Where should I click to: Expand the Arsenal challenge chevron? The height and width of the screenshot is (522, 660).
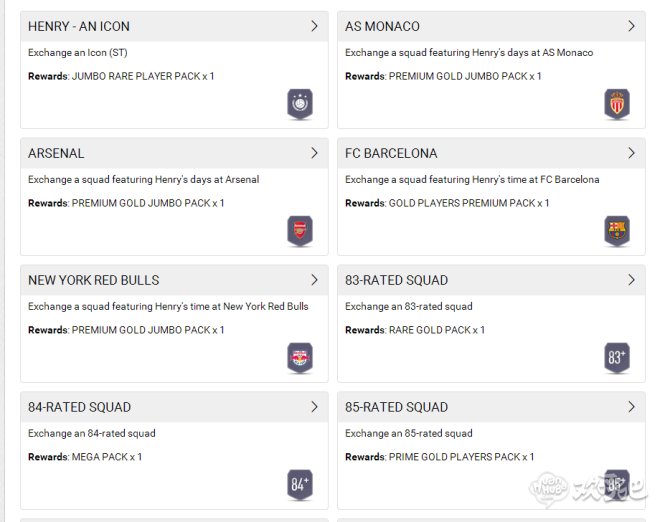click(x=314, y=153)
